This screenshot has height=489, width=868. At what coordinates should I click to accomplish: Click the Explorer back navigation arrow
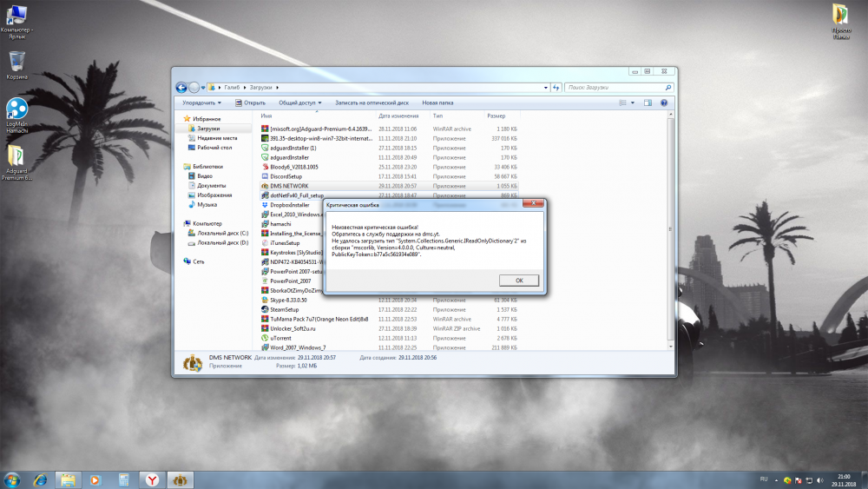(x=181, y=87)
